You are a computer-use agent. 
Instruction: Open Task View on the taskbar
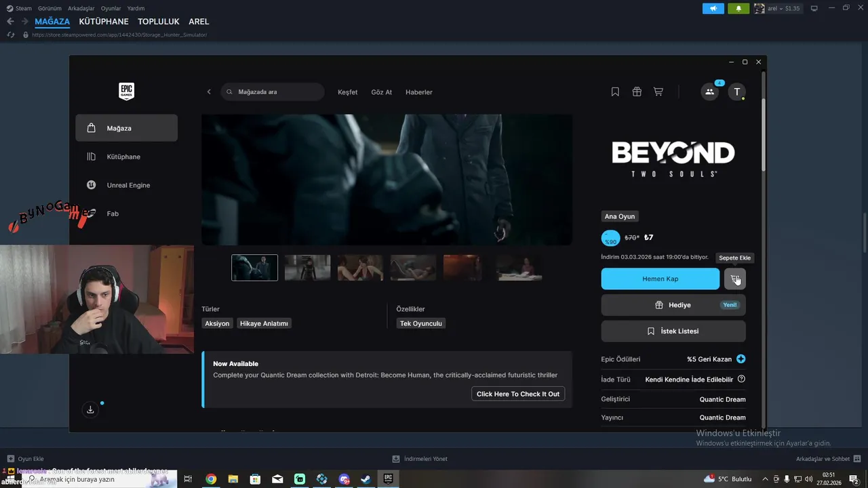click(189, 479)
